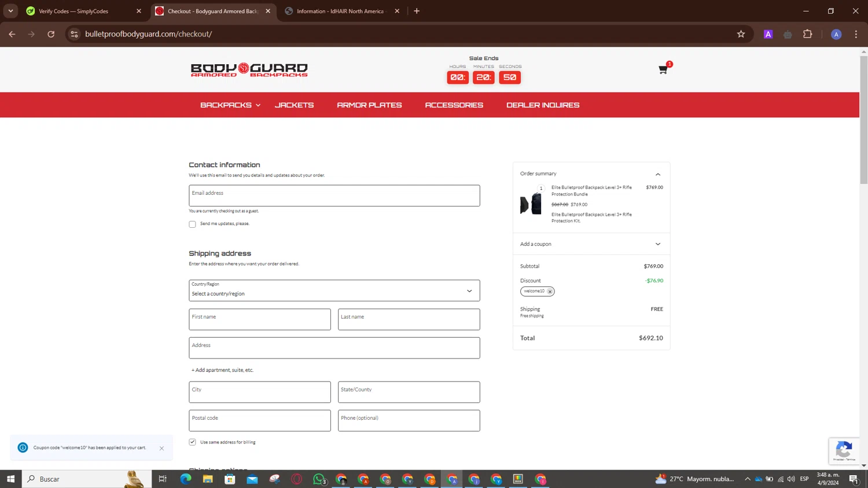
Task: Click the Phone (optional) field
Action: (x=409, y=420)
